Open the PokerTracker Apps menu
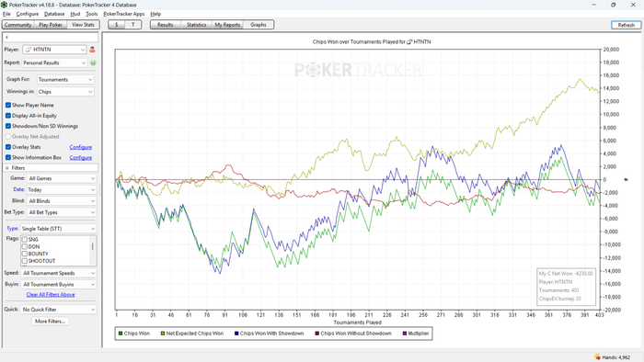Viewport: 644px width, 362px height. 124,14
